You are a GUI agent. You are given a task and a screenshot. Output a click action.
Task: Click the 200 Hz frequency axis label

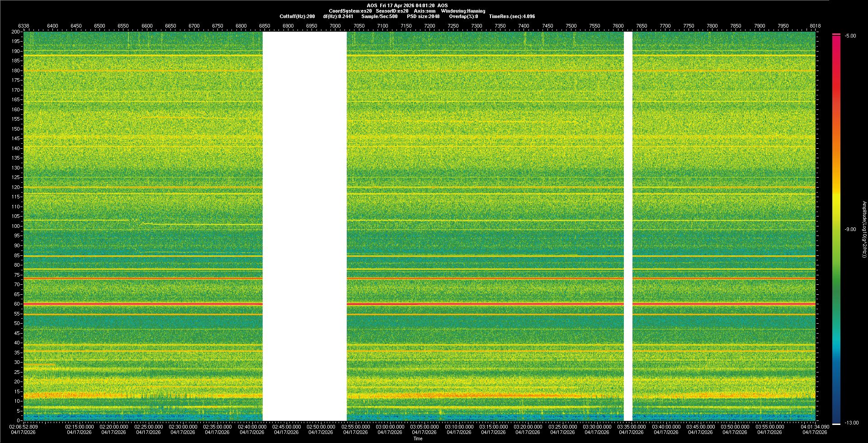(16, 32)
